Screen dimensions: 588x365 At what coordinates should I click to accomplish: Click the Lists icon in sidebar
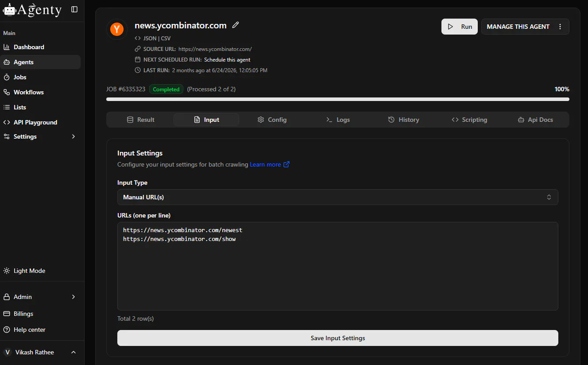(7, 107)
